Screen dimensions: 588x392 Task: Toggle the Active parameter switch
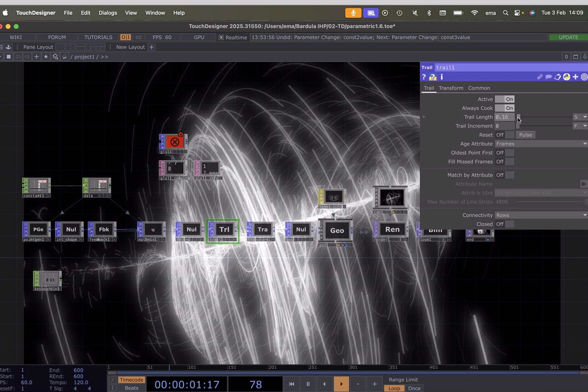504,99
